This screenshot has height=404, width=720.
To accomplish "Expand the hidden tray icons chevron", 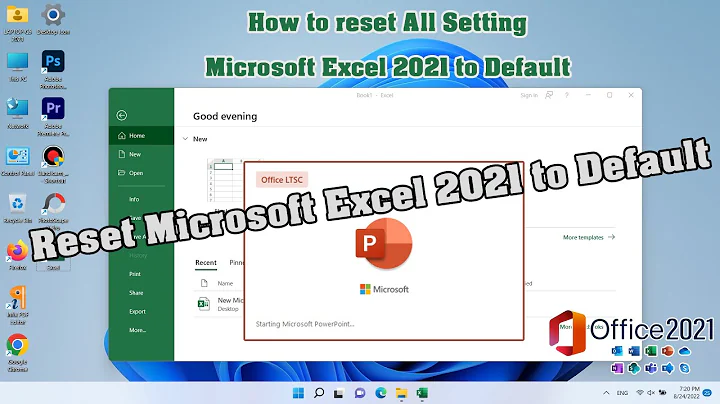I will (606, 393).
